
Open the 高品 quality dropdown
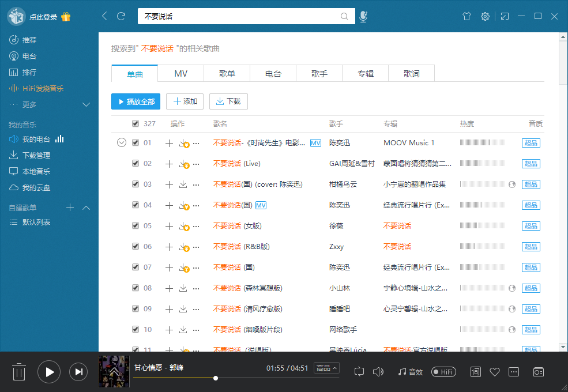pos(327,368)
